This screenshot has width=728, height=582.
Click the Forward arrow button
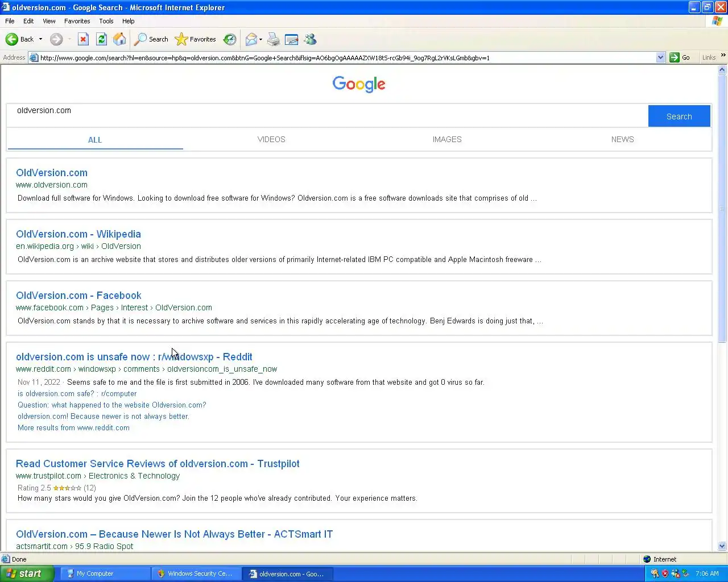coord(56,39)
